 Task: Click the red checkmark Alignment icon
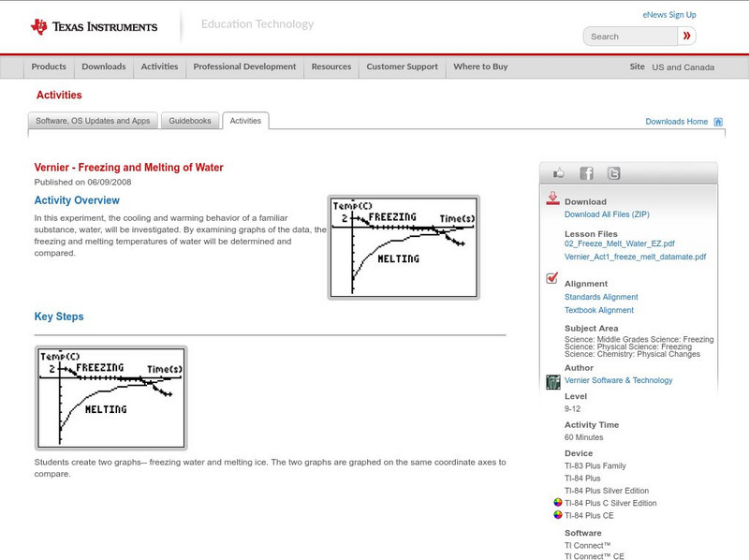point(552,279)
